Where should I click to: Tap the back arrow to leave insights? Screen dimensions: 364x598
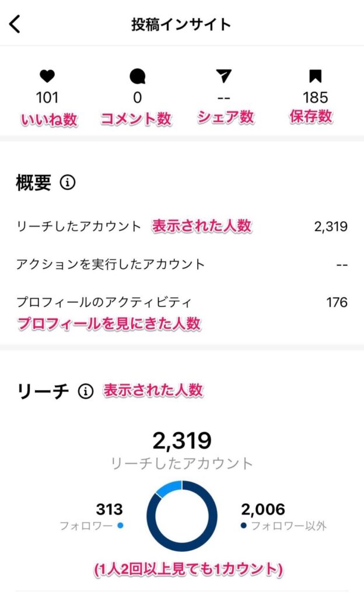tap(15, 24)
